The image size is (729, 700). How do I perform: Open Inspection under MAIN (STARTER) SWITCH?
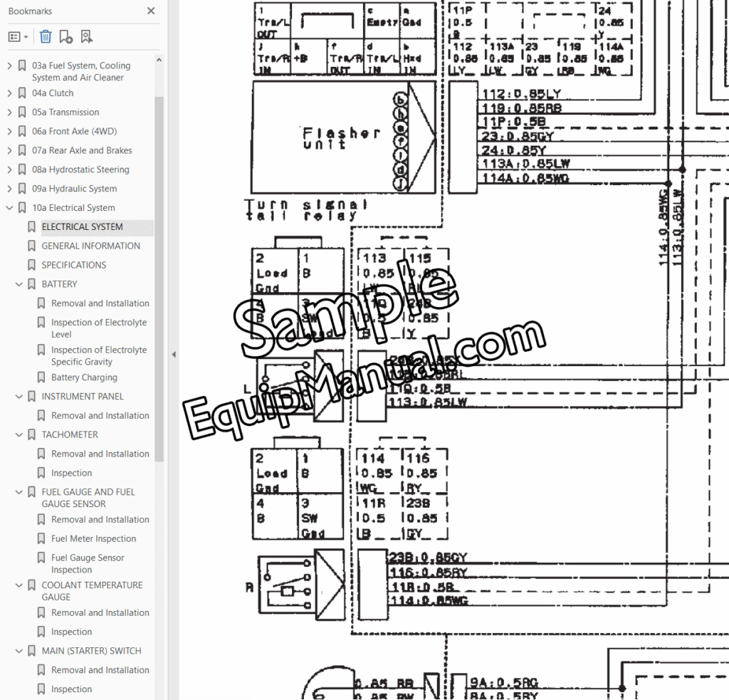72,689
